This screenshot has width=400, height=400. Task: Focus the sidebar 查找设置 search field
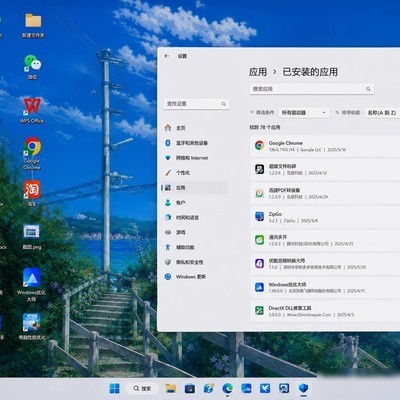(x=196, y=104)
